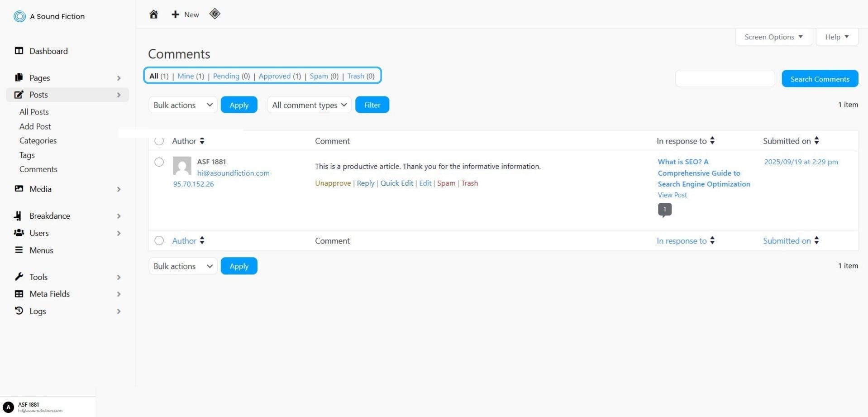
Task: Open the All comment types dropdown
Action: [x=309, y=105]
